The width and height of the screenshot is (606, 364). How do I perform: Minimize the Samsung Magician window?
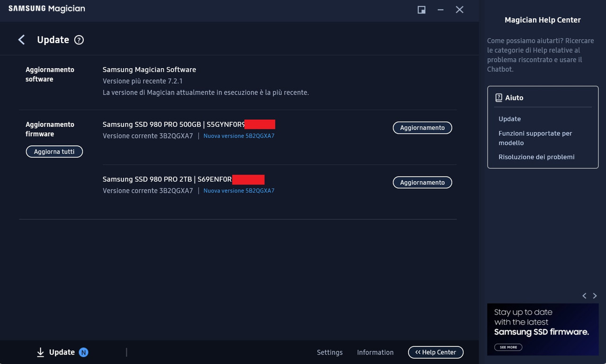click(x=441, y=9)
